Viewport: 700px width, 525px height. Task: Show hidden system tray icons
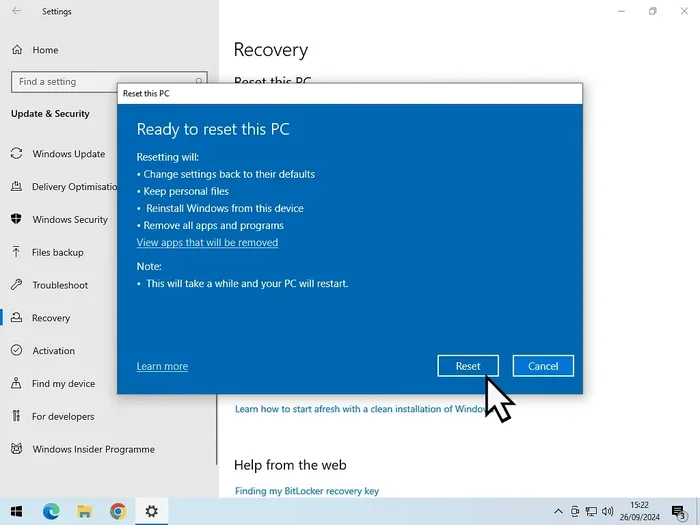pos(558,512)
